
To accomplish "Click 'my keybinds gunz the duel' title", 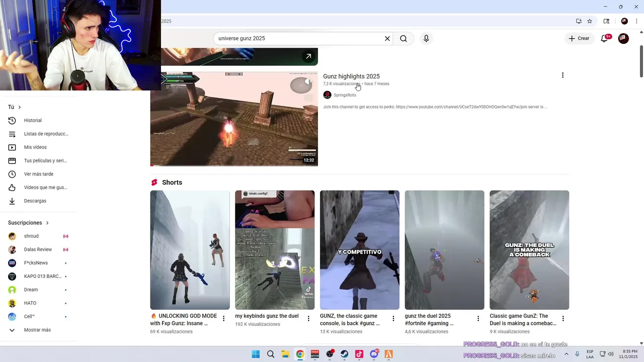I will (267, 316).
